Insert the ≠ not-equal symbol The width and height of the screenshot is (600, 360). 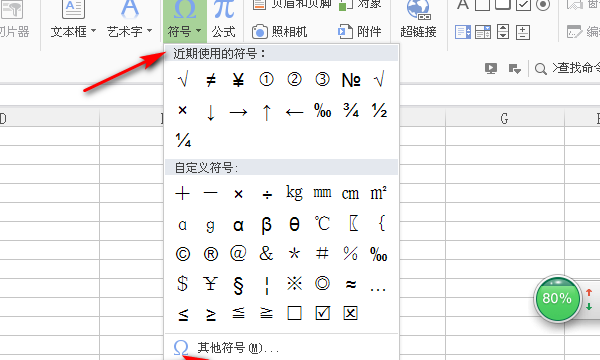coord(210,80)
